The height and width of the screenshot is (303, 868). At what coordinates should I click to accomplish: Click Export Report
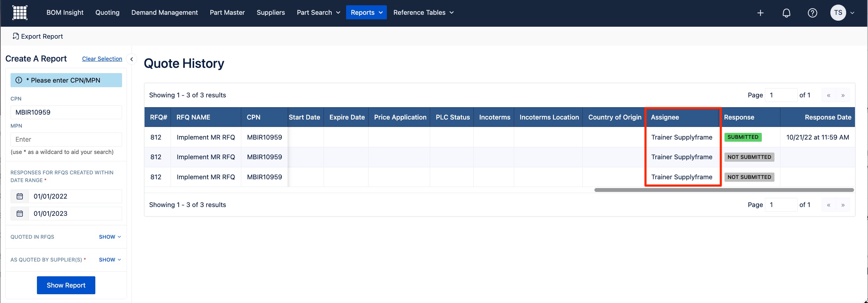pyautogui.click(x=38, y=37)
